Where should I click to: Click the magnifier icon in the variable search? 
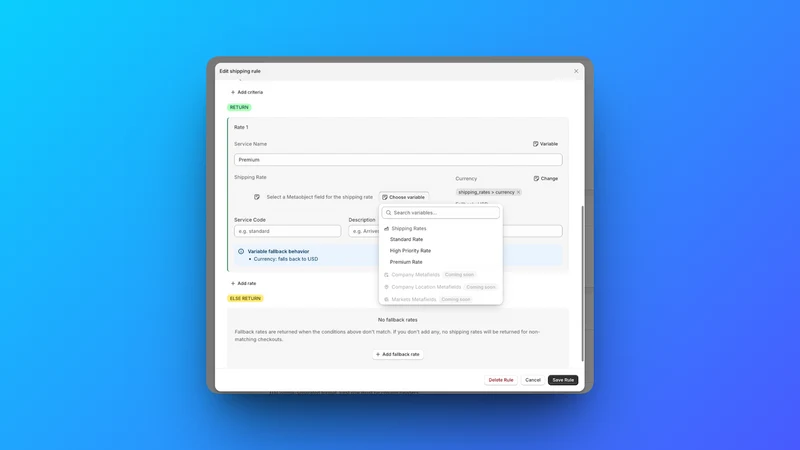coord(388,213)
